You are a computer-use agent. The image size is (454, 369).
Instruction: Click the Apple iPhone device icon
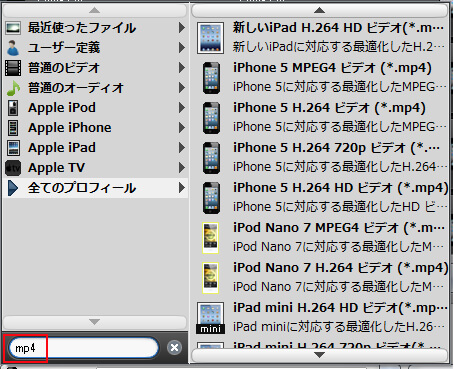[x=13, y=128]
